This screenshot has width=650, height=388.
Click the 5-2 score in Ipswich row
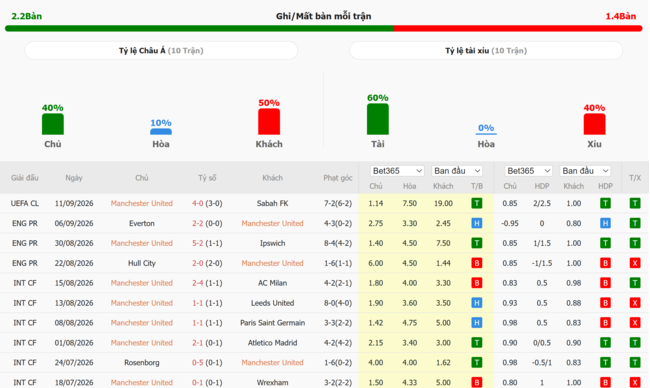[197, 243]
